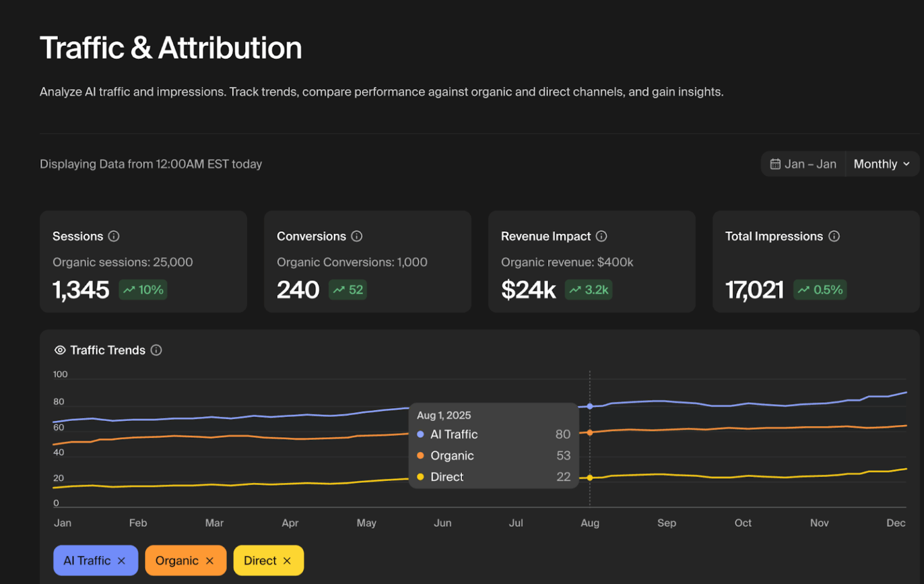Click the 10% growth badge under Sessions
The image size is (924, 584).
coord(143,290)
